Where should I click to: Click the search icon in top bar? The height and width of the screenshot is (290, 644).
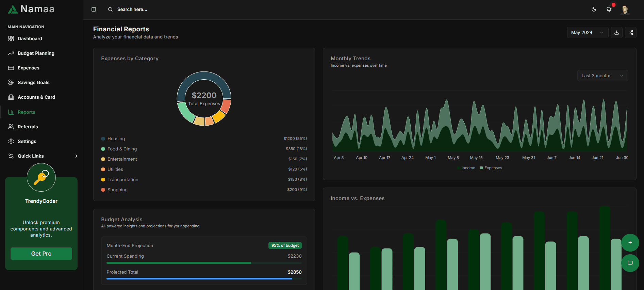tap(110, 10)
